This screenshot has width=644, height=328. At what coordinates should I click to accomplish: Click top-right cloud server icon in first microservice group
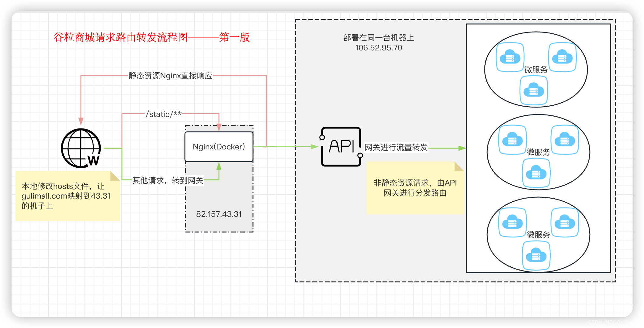pos(562,57)
